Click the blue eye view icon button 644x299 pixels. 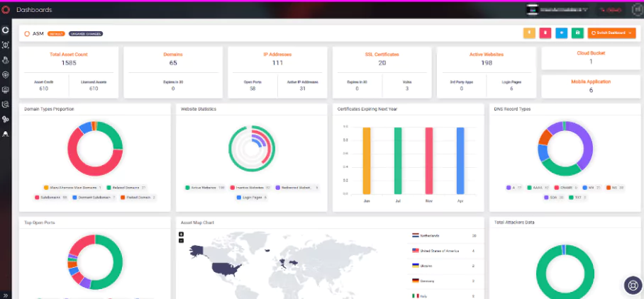[562, 33]
